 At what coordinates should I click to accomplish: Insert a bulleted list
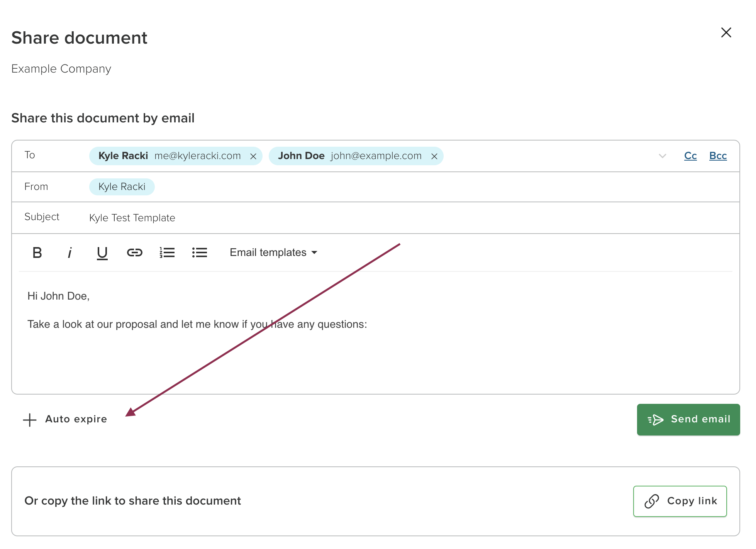[200, 253]
